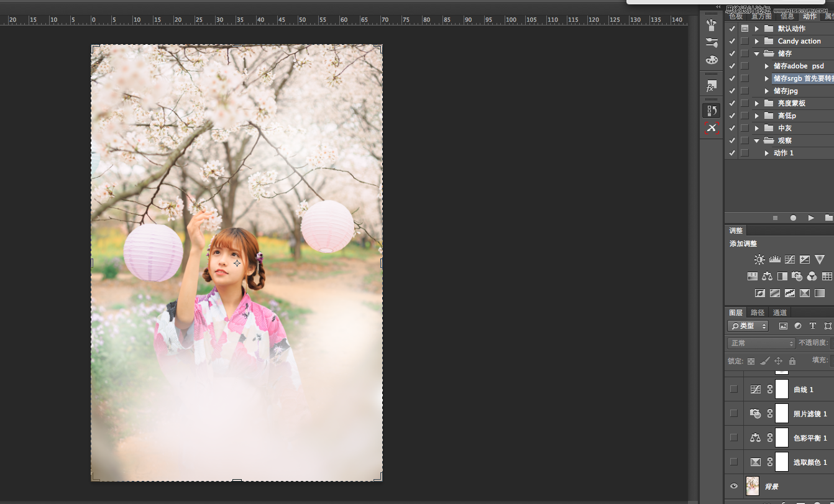
Task: Expand the 储存jpg action
Action: tap(767, 91)
